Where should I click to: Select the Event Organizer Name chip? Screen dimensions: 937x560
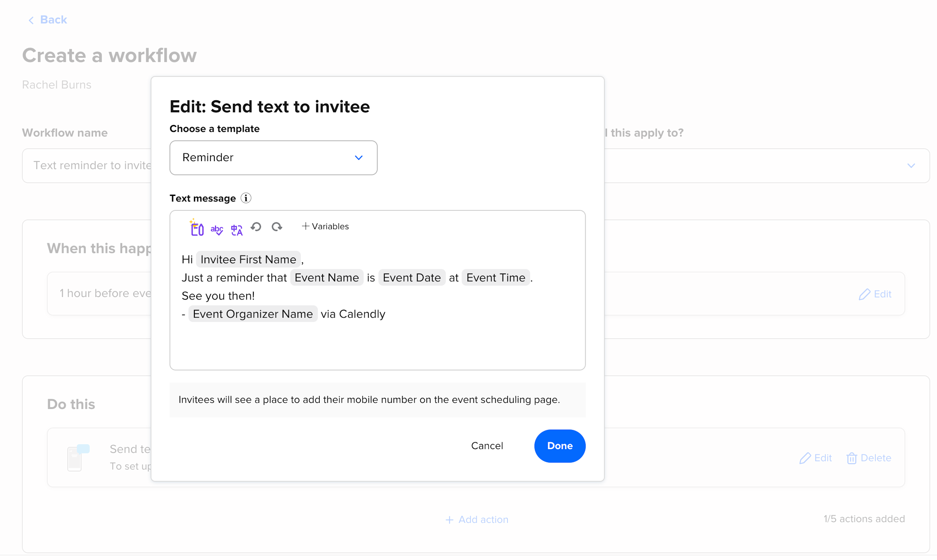pyautogui.click(x=252, y=314)
